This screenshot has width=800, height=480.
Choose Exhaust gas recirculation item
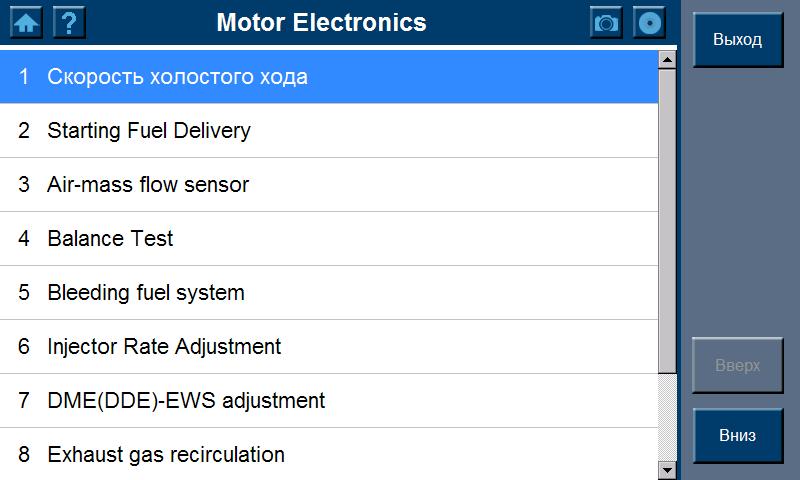tap(329, 455)
